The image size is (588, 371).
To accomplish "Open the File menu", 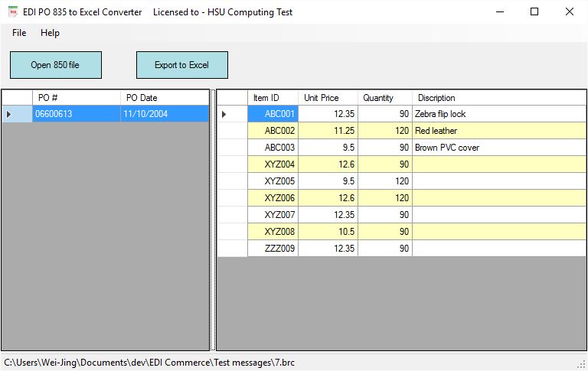I will [19, 33].
